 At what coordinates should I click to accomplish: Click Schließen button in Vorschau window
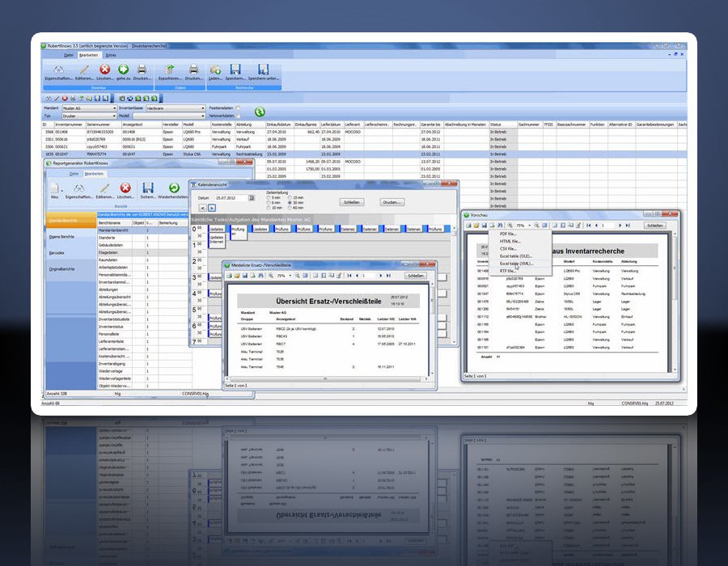click(x=654, y=226)
